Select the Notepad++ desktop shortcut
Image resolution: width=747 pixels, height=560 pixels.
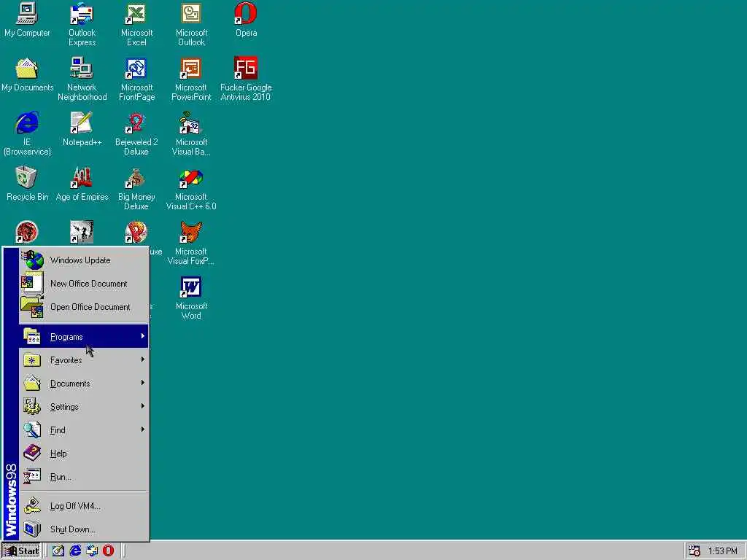pyautogui.click(x=82, y=129)
